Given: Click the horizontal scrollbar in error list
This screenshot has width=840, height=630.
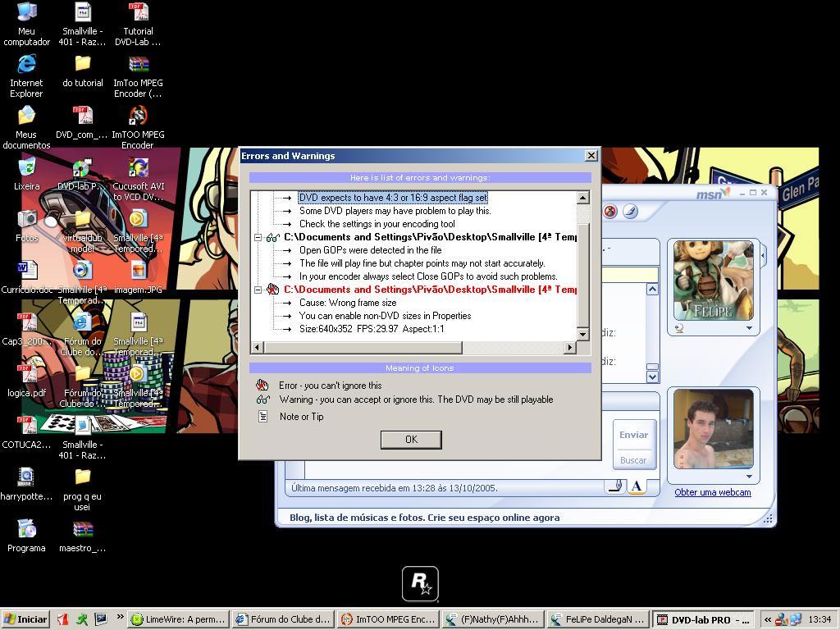Looking at the screenshot, I should pos(362,348).
